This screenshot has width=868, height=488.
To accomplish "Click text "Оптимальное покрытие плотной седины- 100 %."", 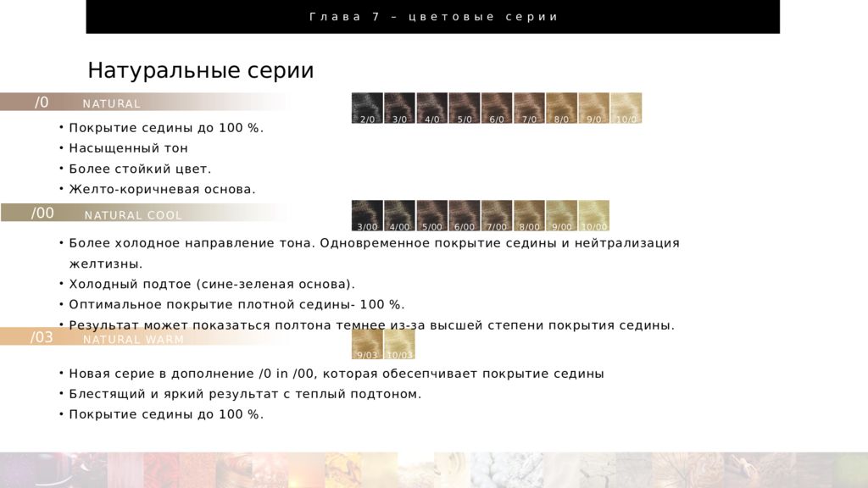I will (x=237, y=305).
